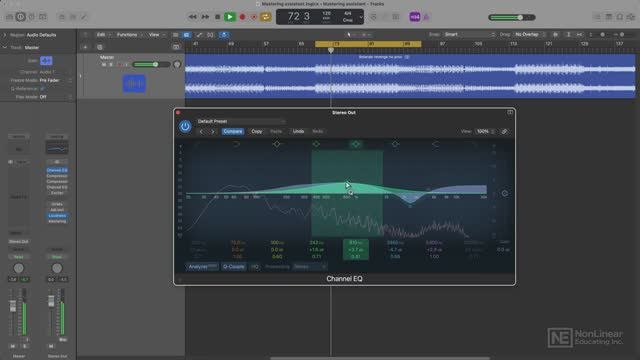Mute the Master track with M button
Viewport: 640px width, 360px height.
(104, 64)
